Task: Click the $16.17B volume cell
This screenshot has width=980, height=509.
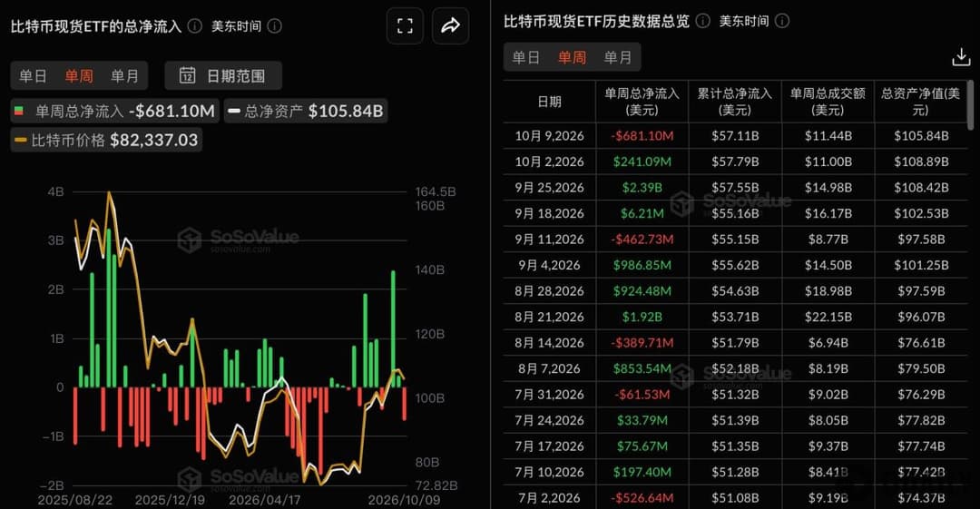Action: tap(828, 213)
